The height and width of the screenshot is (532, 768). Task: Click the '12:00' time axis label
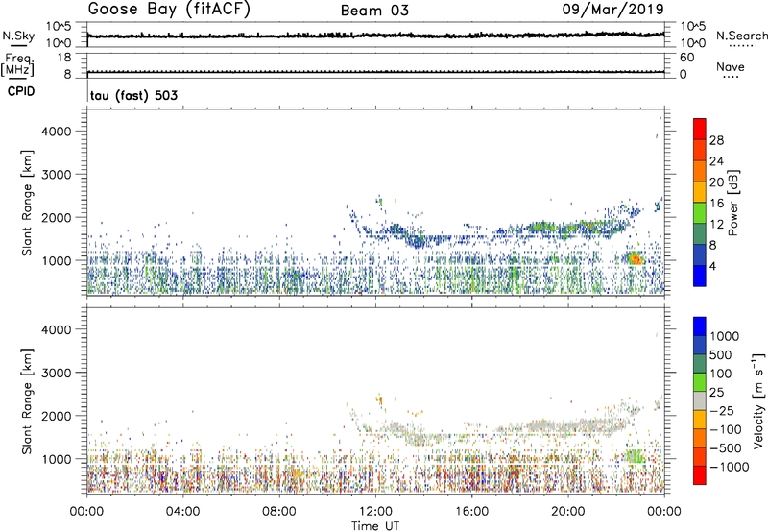(375, 512)
